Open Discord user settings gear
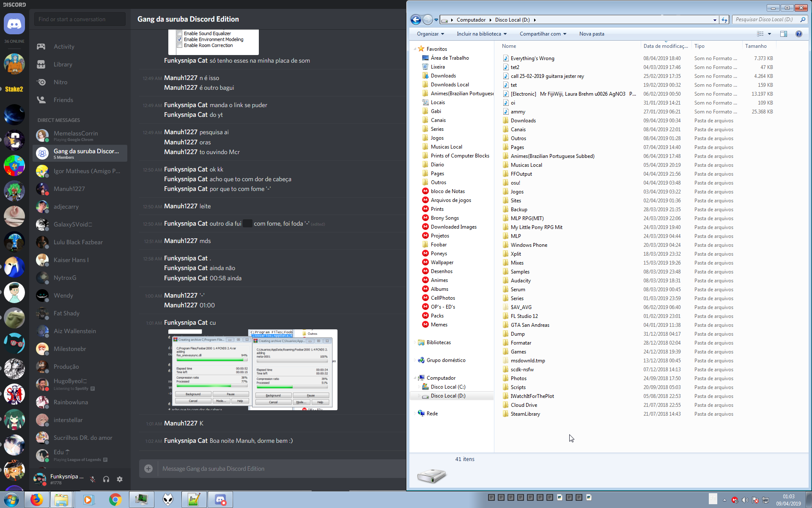Screen dimensions: 812x508 120,479
